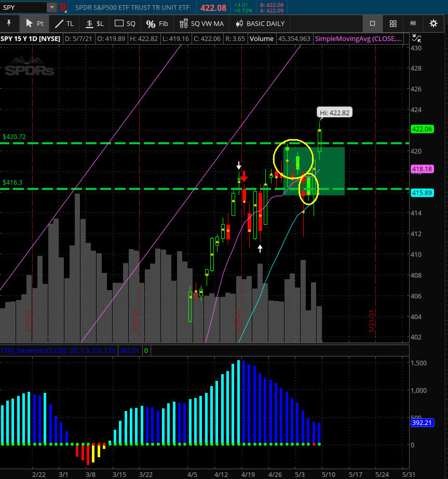Select the price level ($L) tool

(x=95, y=23)
